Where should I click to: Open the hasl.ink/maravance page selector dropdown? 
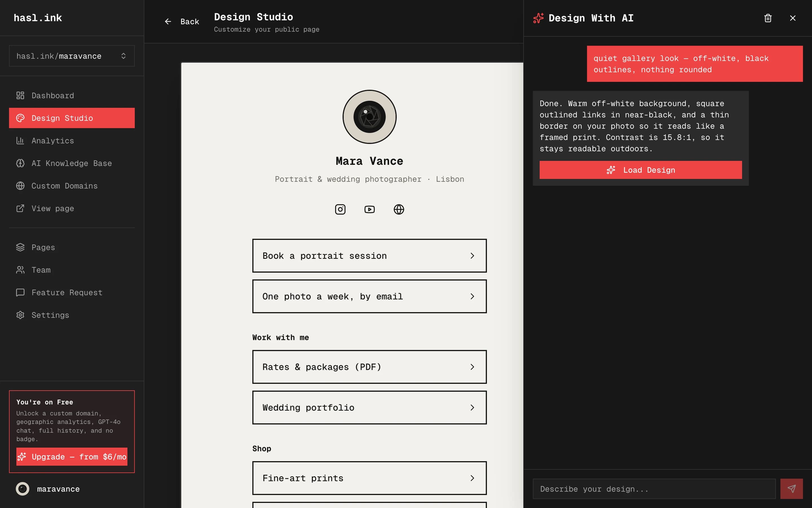click(72, 56)
